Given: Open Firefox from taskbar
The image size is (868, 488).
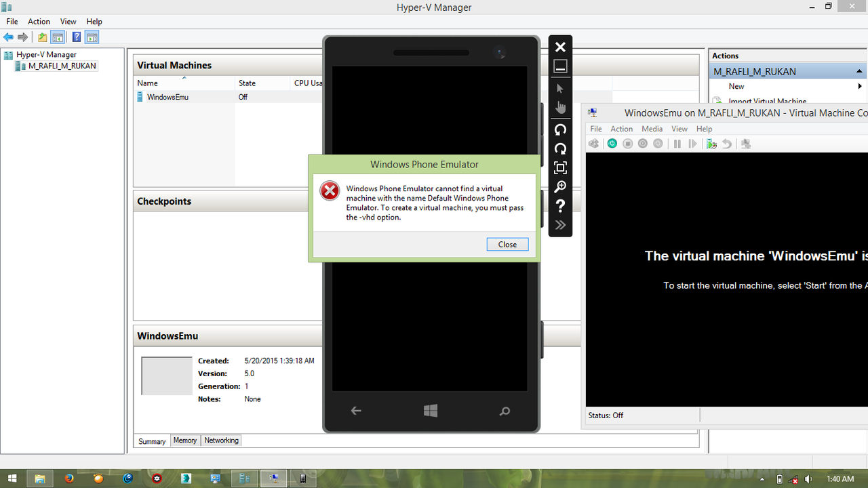Looking at the screenshot, I should pyautogui.click(x=68, y=479).
